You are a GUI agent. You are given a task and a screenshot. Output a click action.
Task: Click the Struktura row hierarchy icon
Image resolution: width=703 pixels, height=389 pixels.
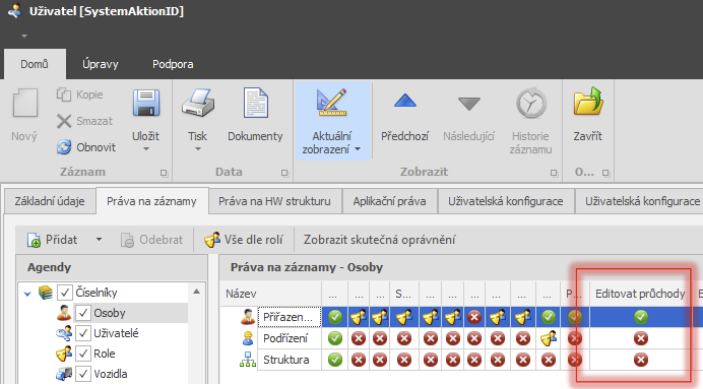[247, 360]
